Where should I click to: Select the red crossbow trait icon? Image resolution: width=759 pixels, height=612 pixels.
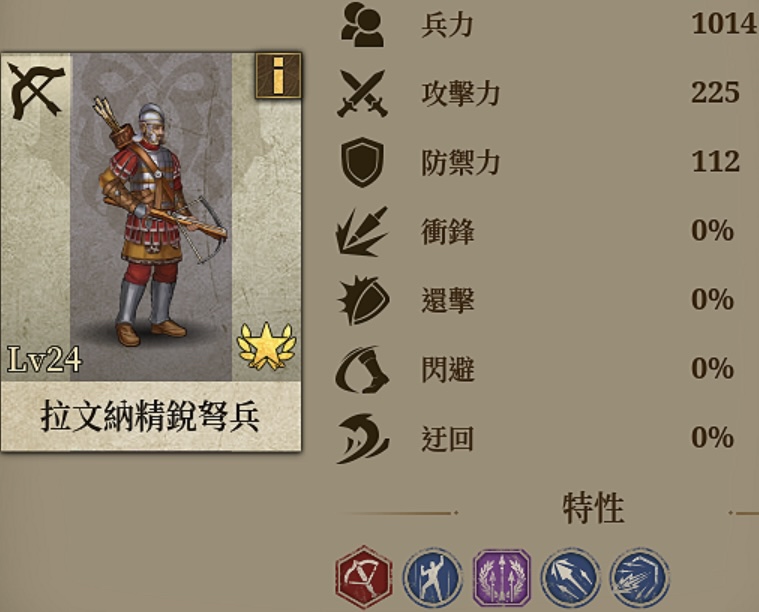pyautogui.click(x=364, y=577)
